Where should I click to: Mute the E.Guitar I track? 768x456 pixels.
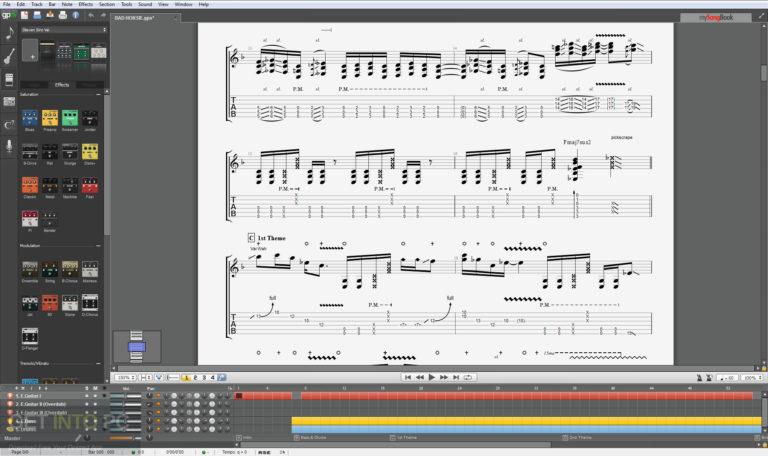click(x=95, y=396)
